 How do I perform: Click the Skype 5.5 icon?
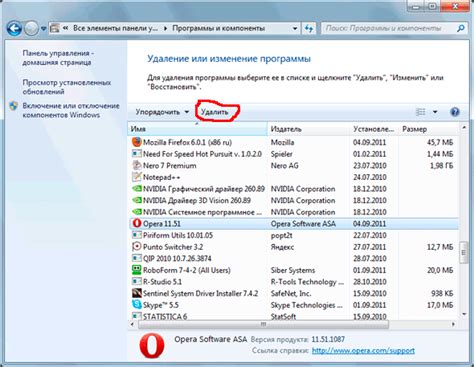click(137, 305)
